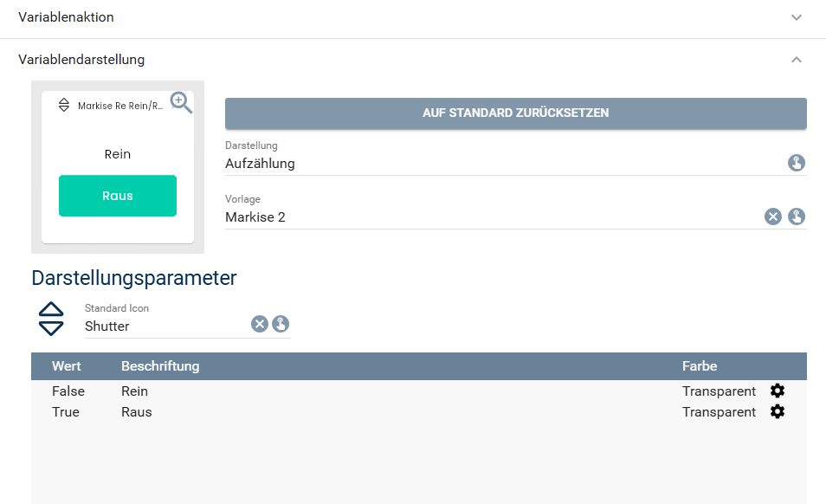826x504 pixels.
Task: Select the Rein option in preview
Action: [x=118, y=154]
